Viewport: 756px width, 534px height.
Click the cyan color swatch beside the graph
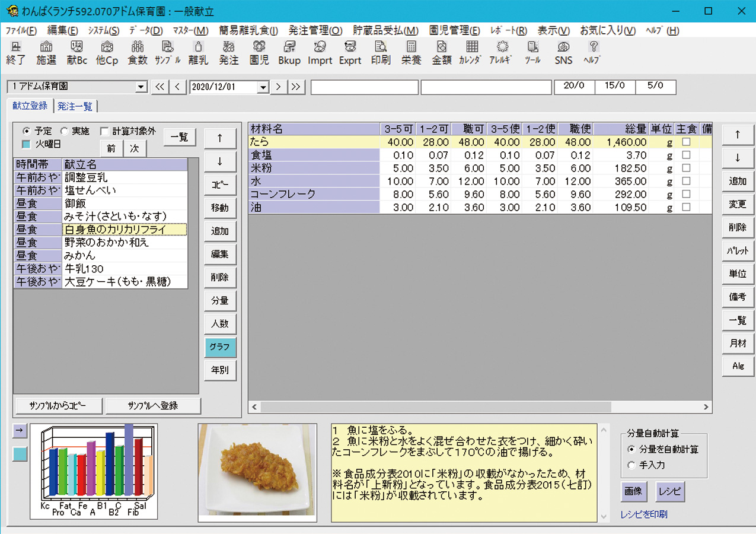tap(20, 454)
